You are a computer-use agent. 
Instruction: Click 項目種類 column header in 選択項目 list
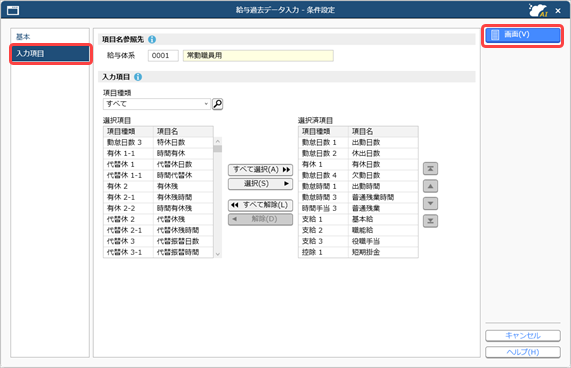pos(128,131)
